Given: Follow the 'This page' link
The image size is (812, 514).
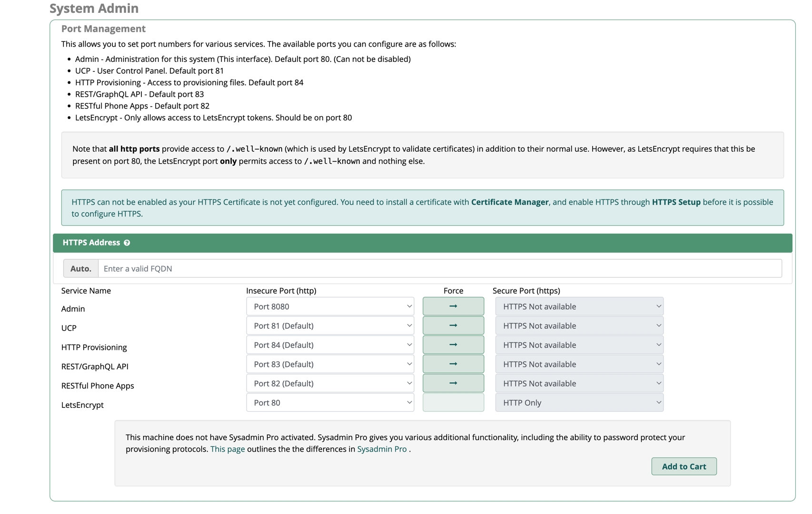Looking at the screenshot, I should coord(228,449).
